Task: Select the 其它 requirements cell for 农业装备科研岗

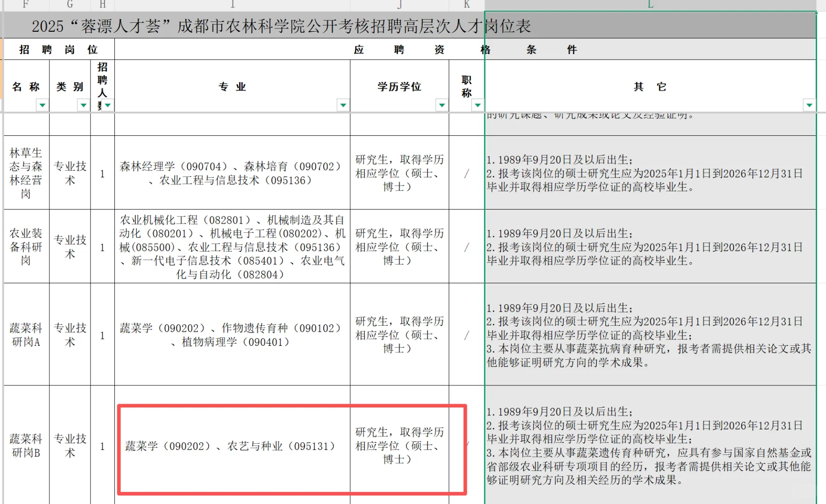Action: [x=650, y=246]
